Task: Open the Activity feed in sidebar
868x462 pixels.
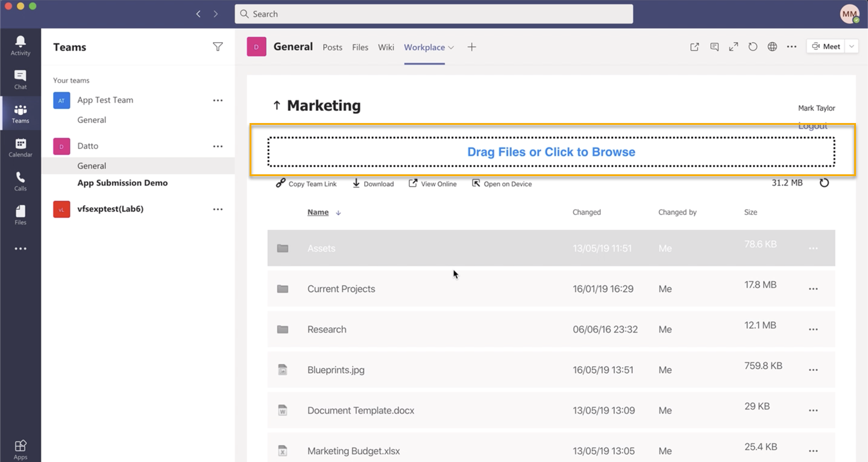Action: tap(20, 46)
